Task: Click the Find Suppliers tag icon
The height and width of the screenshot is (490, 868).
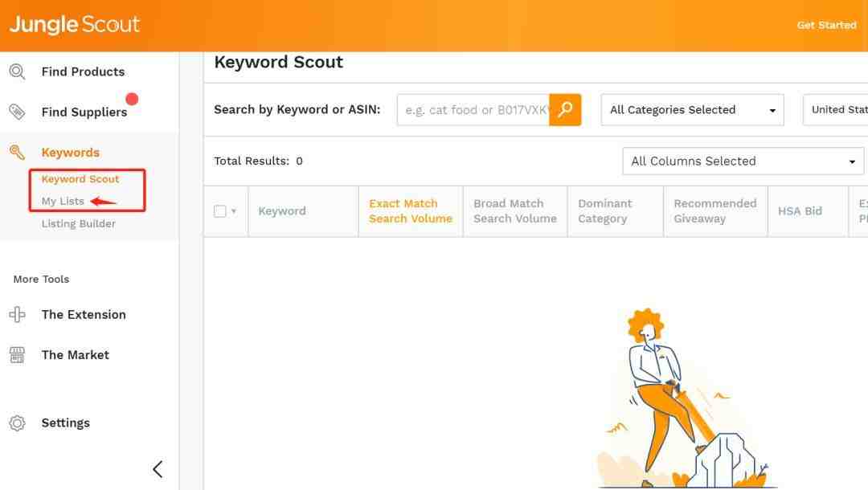Action: [17, 112]
